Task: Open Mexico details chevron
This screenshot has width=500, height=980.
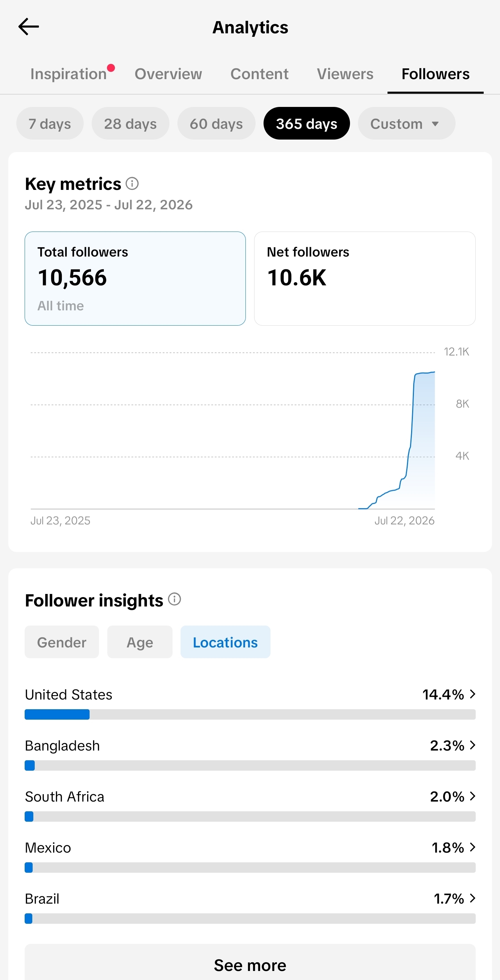Action: pos(473,847)
